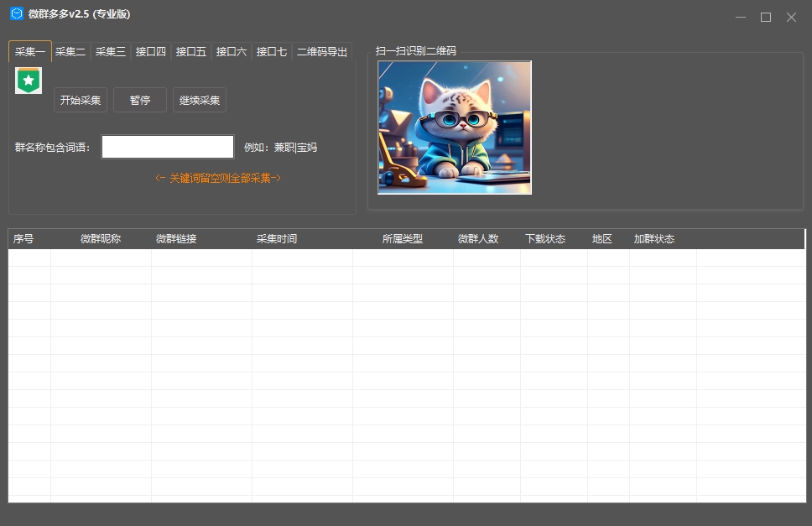Switch to the 采集一 tab

[30, 51]
